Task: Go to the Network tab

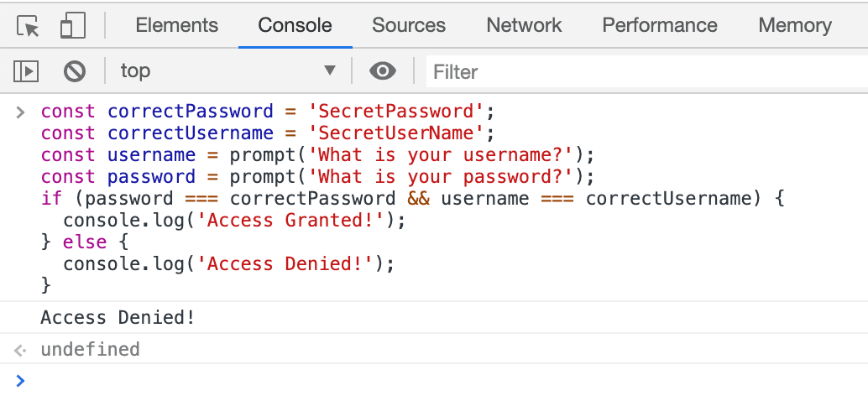Action: (x=524, y=25)
